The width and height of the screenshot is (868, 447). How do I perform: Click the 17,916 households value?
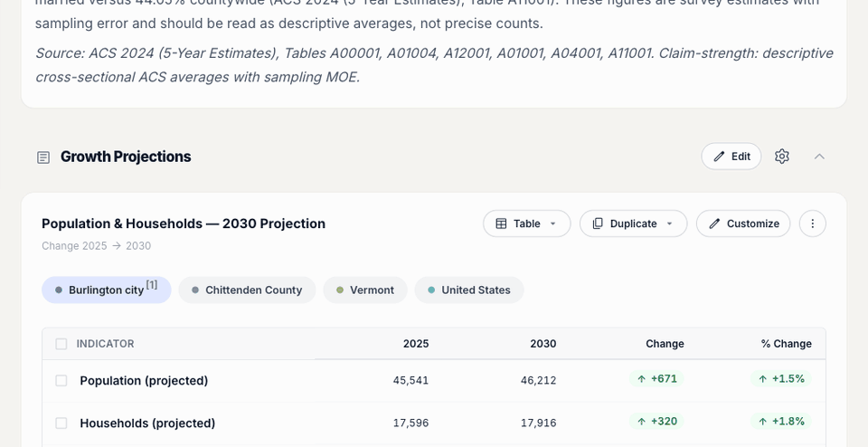click(539, 423)
